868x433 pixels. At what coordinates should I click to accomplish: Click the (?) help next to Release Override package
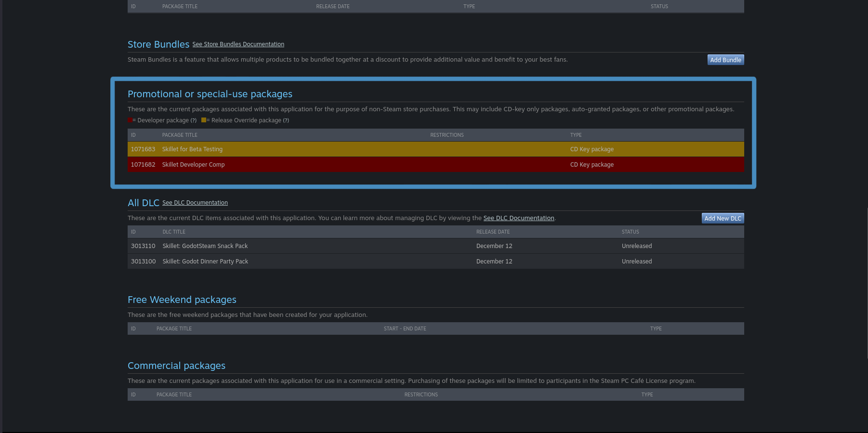point(286,120)
